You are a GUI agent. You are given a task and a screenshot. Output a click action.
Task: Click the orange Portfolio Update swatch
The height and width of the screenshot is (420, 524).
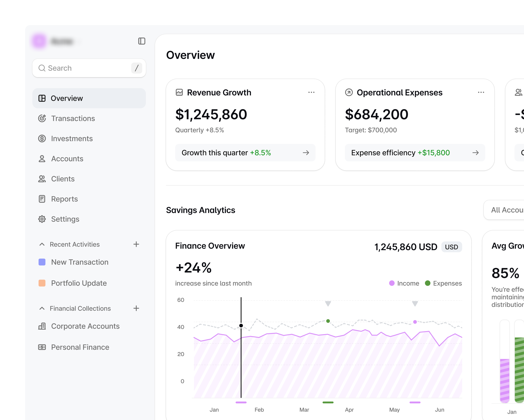coord(42,283)
